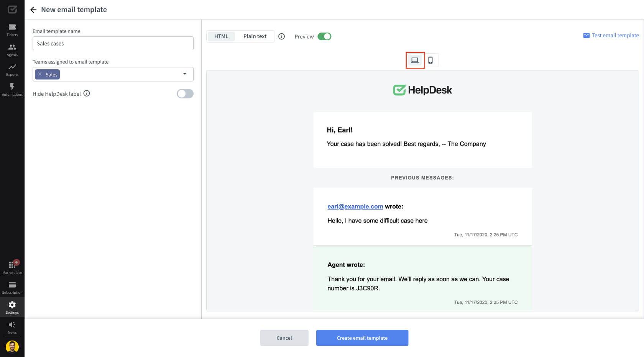
Task: Go back with the arrow icon
Action: point(33,10)
